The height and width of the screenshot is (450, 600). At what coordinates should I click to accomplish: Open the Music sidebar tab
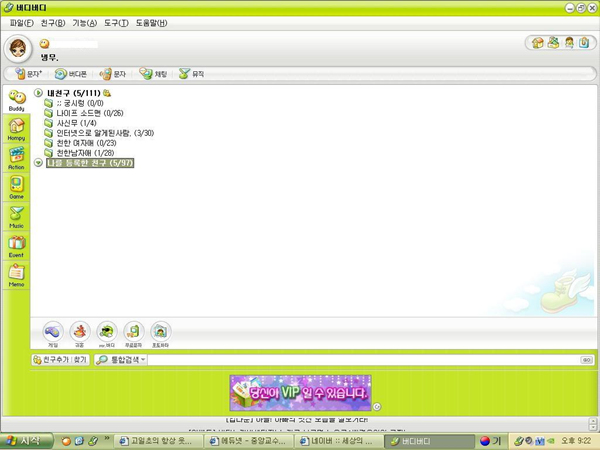(x=16, y=216)
